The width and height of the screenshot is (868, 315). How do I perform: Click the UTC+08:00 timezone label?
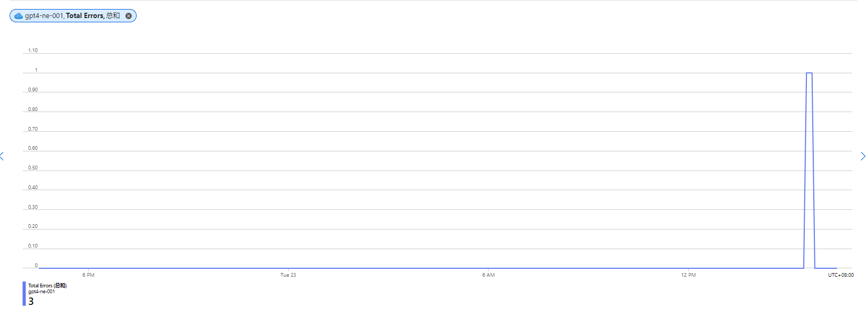(x=841, y=275)
